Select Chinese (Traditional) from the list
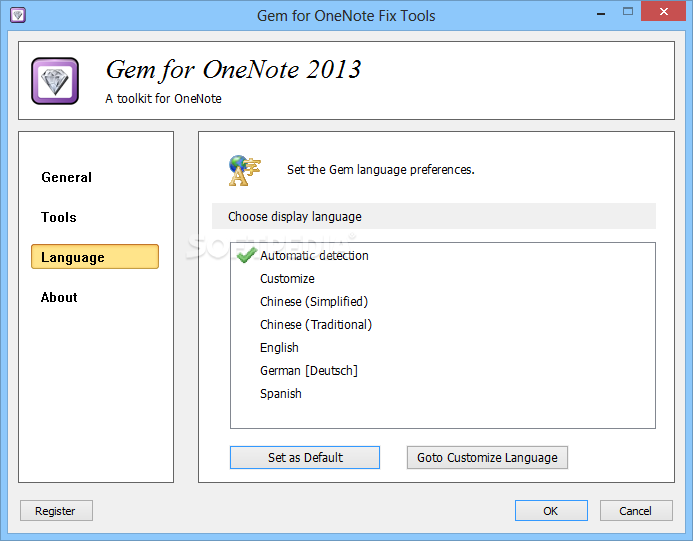The height and width of the screenshot is (541, 693). tap(316, 324)
